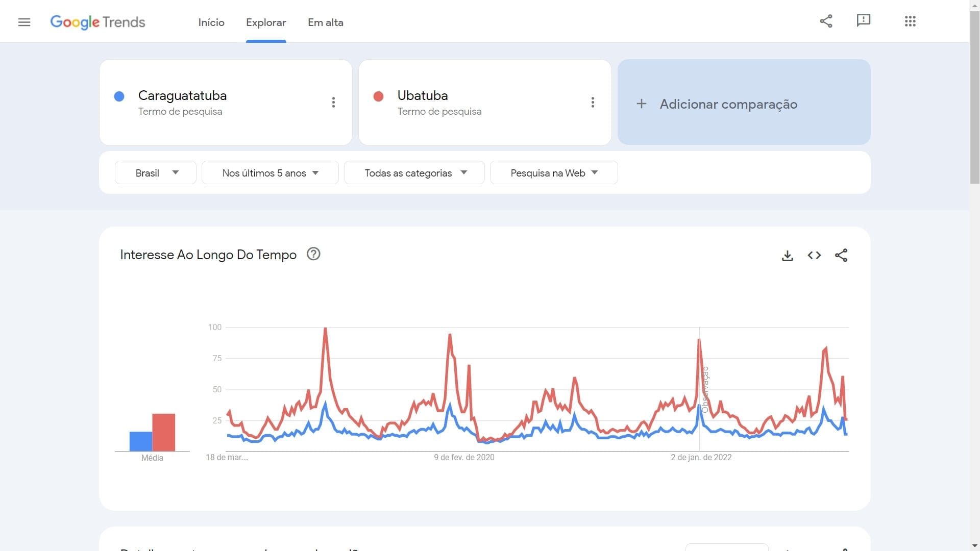Viewport: 980px width, 551px height.
Task: Open Nos últimos 5 anos time dropdown
Action: 270,172
